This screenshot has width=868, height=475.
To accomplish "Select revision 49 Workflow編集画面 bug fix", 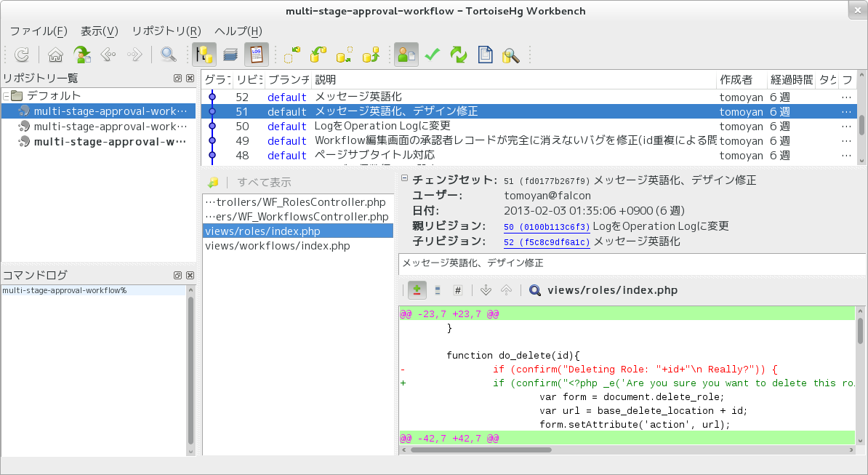I will pyautogui.click(x=529, y=140).
